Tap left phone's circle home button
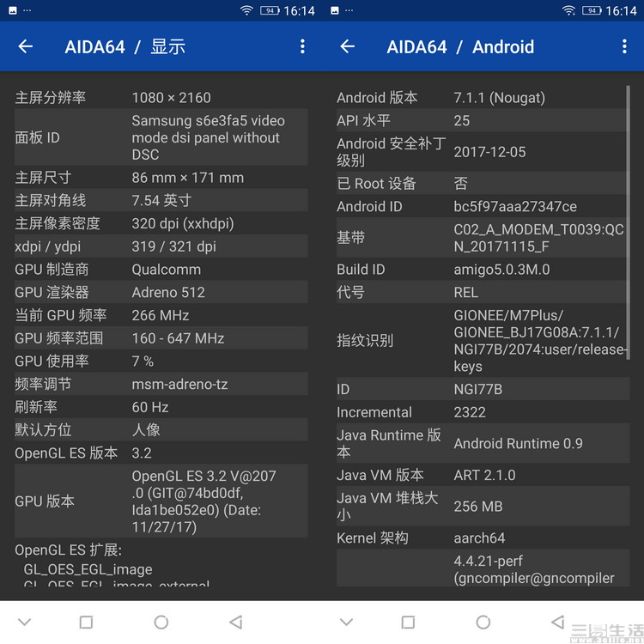Image resolution: width=644 pixels, height=644 pixels. pyautogui.click(x=161, y=623)
